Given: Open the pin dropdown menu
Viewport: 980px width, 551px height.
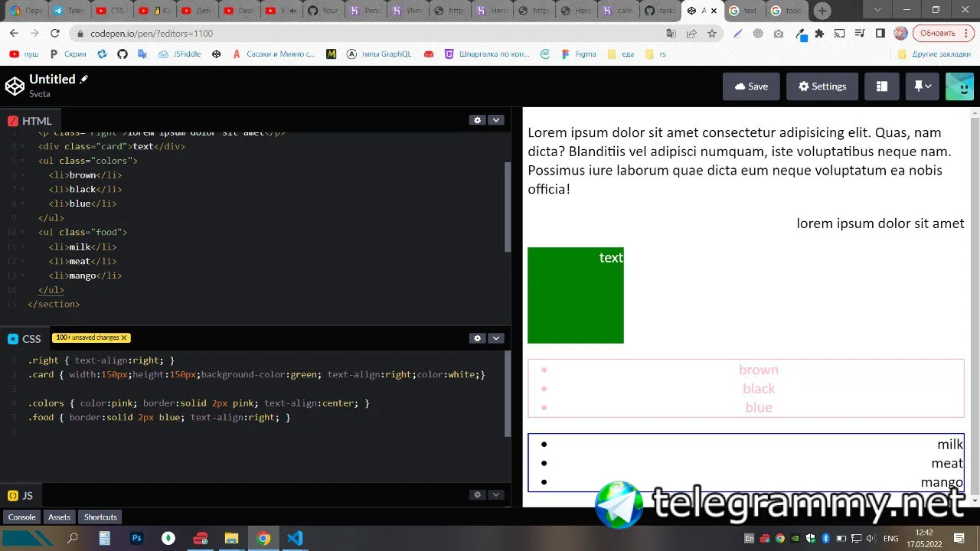Looking at the screenshot, I should click(923, 86).
